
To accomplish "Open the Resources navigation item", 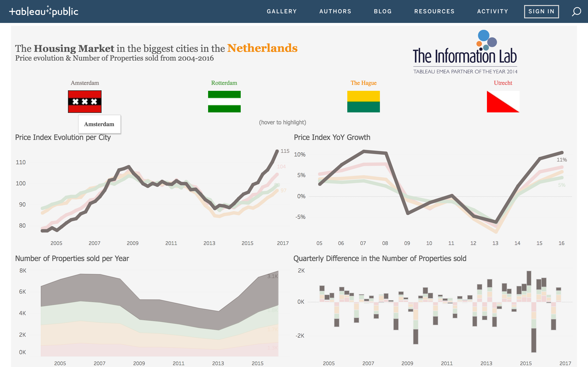I will pos(434,11).
